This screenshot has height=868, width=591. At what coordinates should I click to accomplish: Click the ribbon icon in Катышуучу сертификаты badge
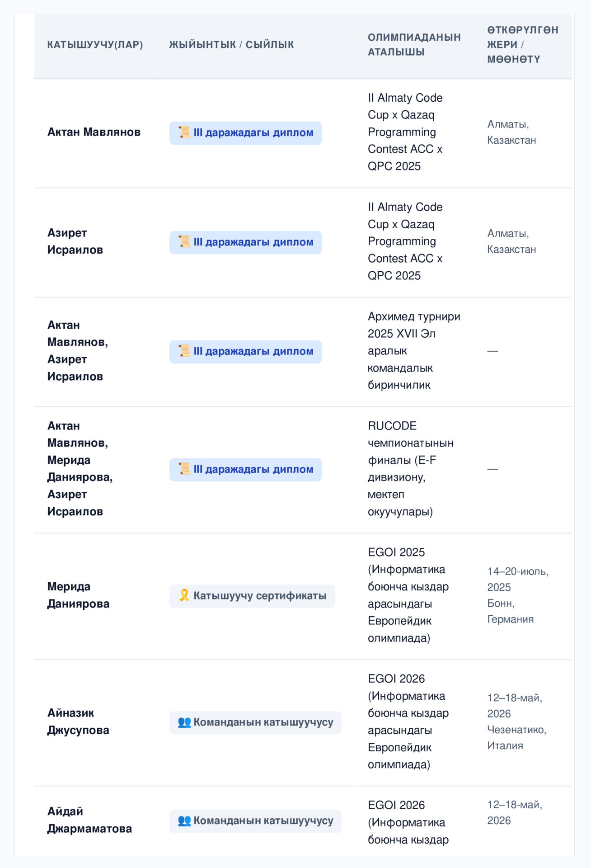[184, 595]
